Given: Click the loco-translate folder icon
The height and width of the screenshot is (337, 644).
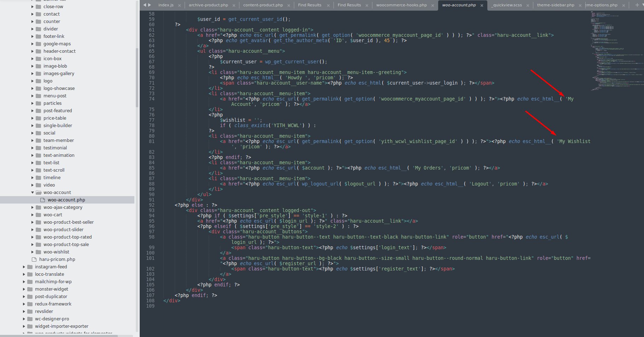Looking at the screenshot, I should point(30,274).
